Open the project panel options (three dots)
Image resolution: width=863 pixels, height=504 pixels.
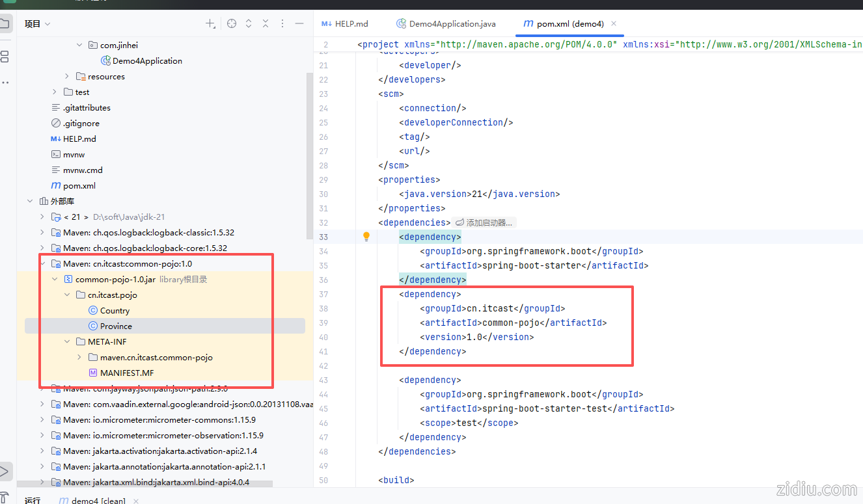282,24
